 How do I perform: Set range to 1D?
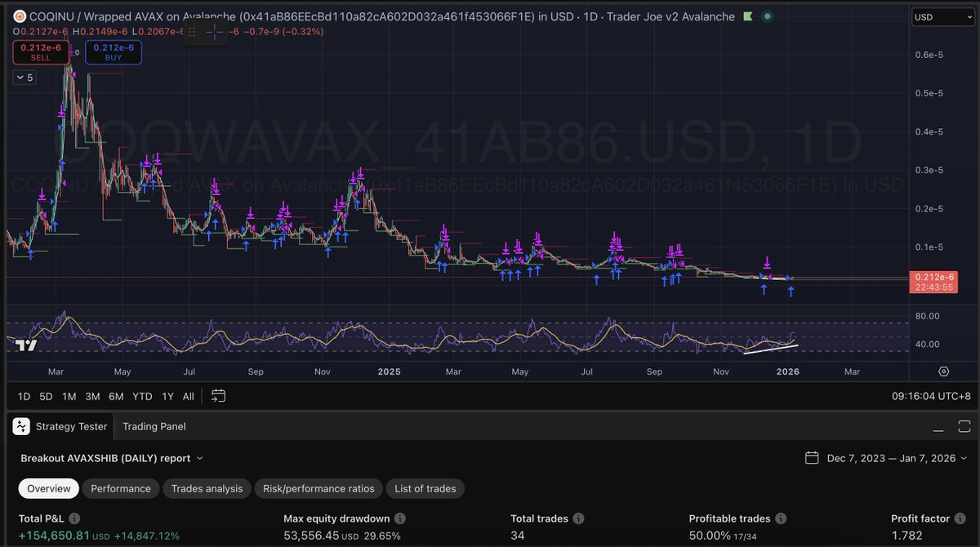pyautogui.click(x=24, y=396)
